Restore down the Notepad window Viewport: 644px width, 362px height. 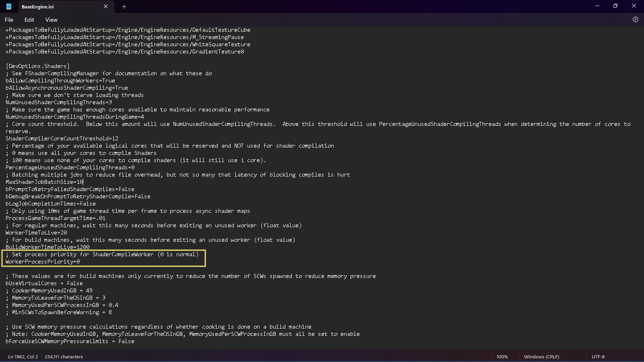point(615,6)
